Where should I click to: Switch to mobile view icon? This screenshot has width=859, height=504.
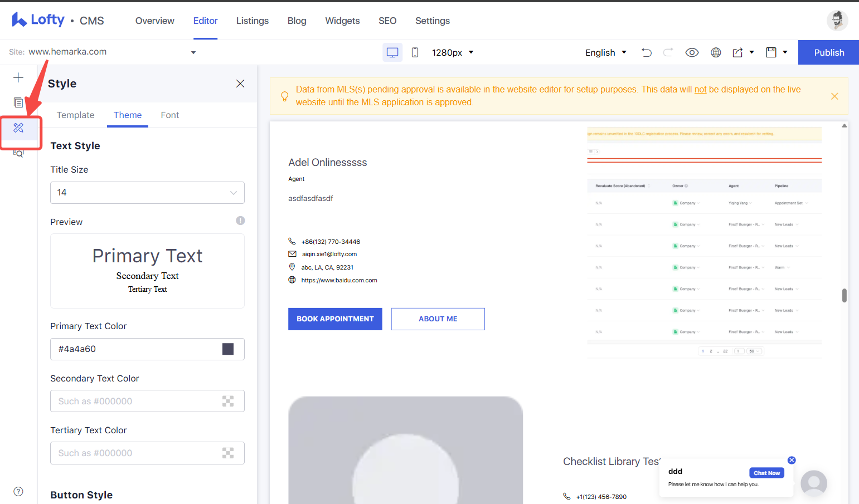[415, 52]
